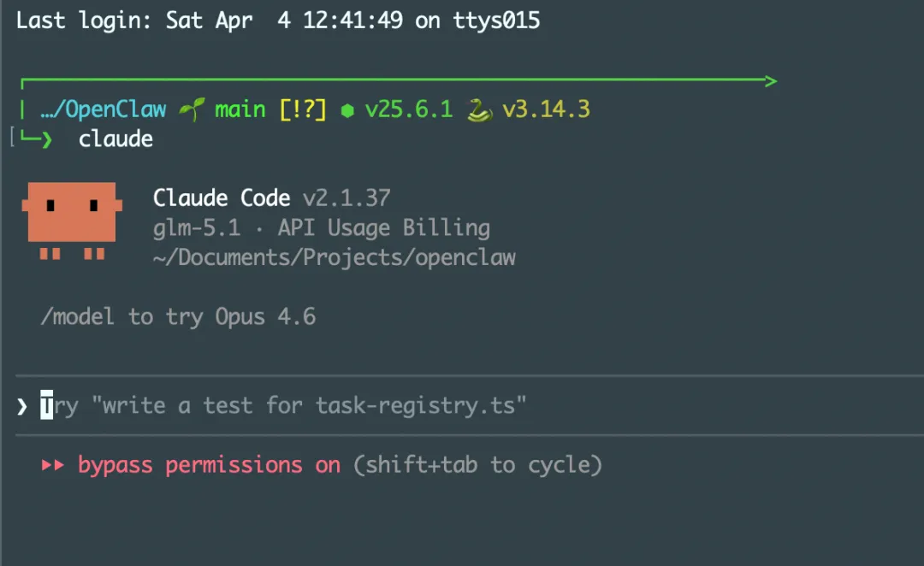924x566 pixels.
Task: Click the Python snake icon
Action: tap(479, 110)
